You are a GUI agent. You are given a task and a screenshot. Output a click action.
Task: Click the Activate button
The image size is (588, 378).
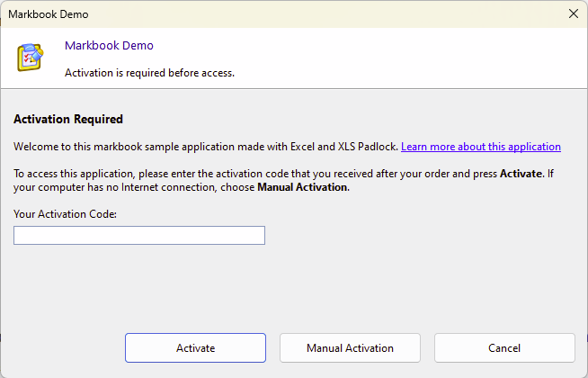pos(195,348)
